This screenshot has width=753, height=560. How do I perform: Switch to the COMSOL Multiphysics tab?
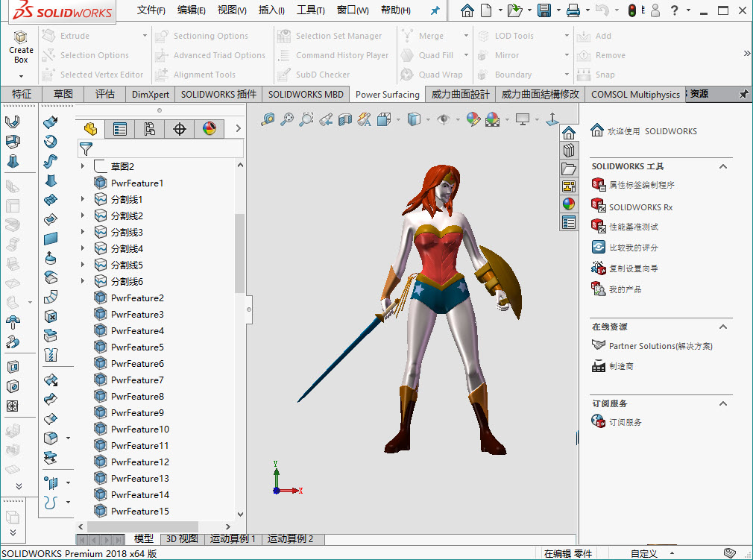(x=635, y=95)
